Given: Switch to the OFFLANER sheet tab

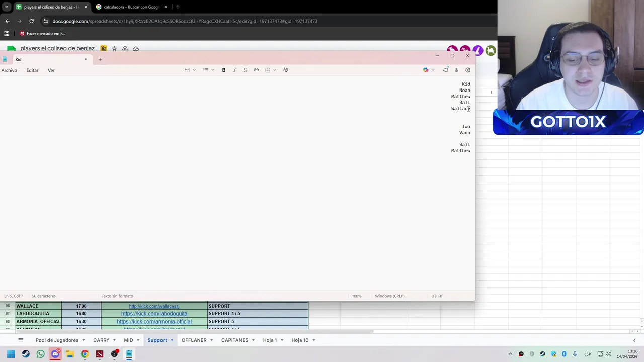Looking at the screenshot, I should point(194,340).
